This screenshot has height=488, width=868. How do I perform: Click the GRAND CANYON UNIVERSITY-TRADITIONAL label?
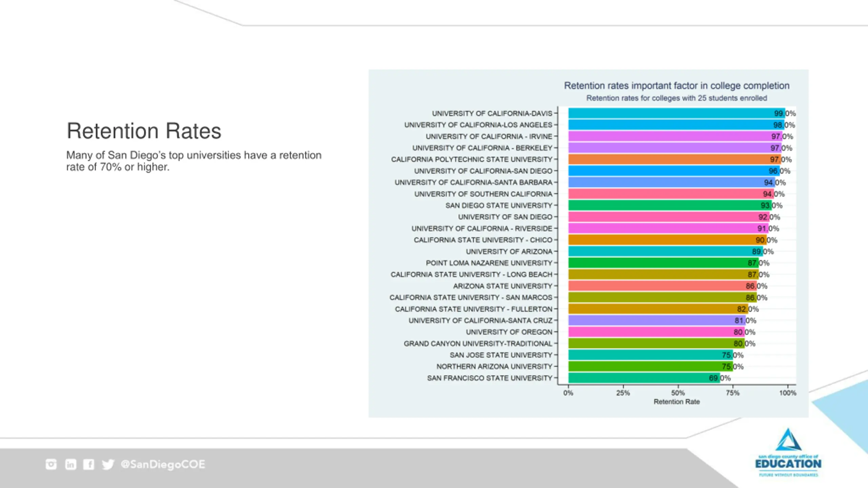coord(478,344)
